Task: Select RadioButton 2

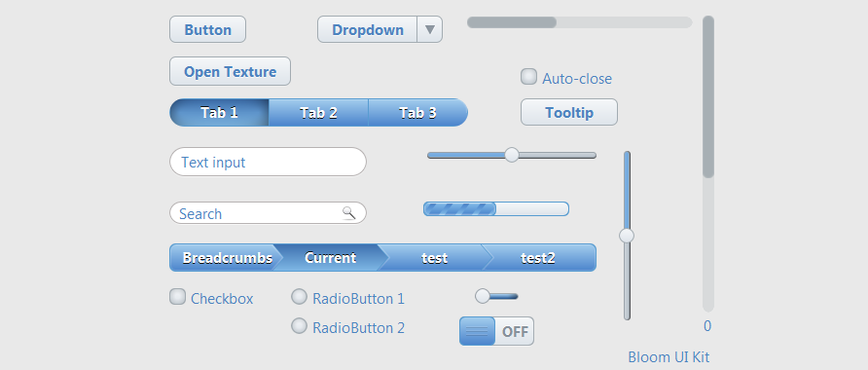Action: coord(299,325)
